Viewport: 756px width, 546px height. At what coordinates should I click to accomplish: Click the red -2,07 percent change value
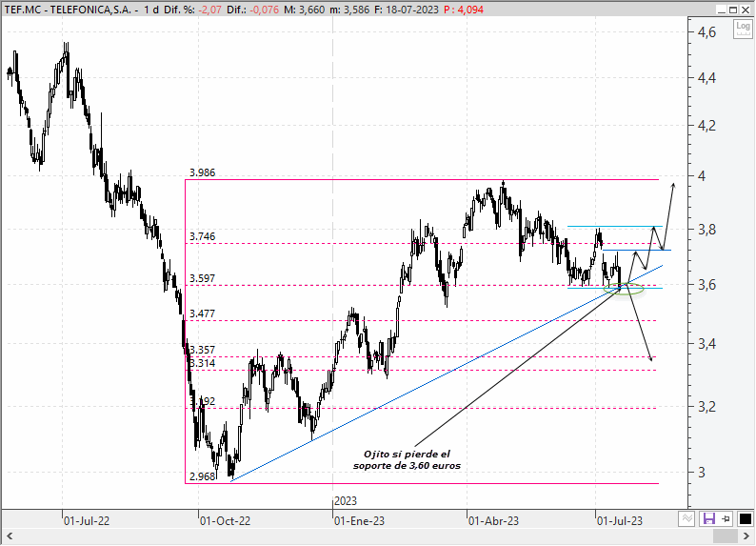pos(209,10)
